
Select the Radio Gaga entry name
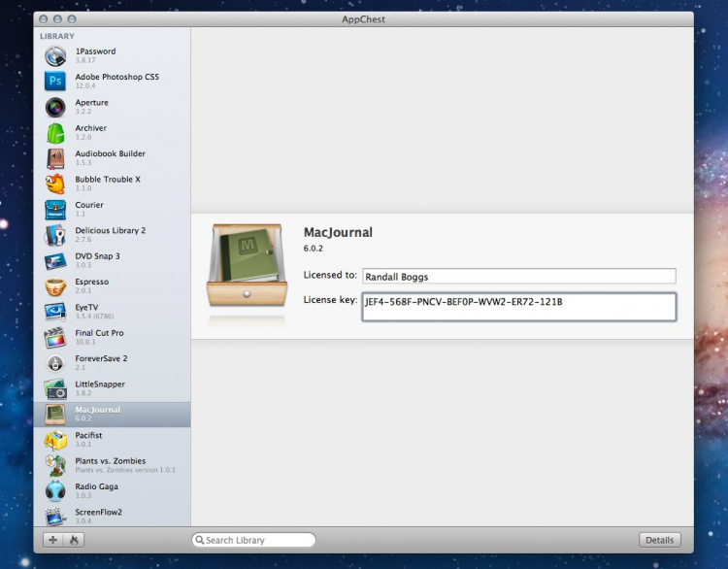point(96,486)
